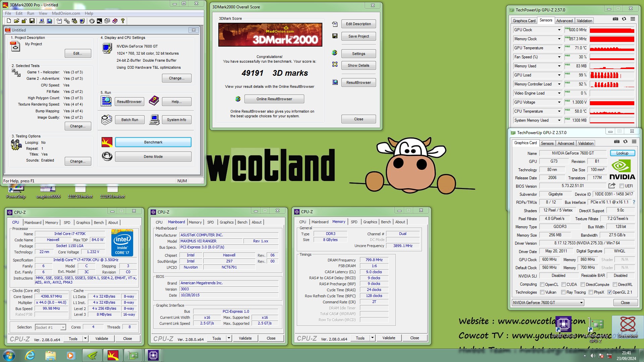Toggle the DirectCompute checkbox in GPU-Z
The image size is (644, 362).
(583, 285)
